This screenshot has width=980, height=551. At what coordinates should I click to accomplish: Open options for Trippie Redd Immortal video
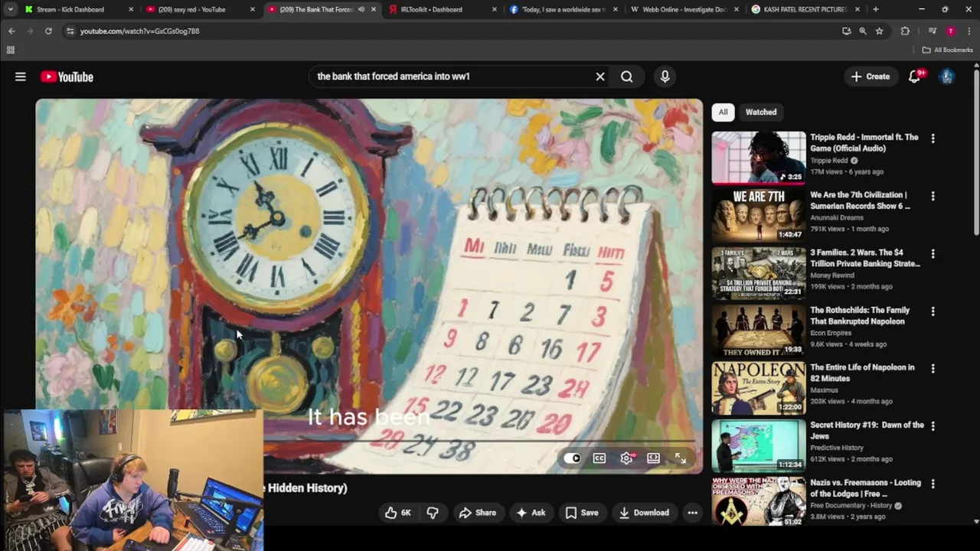click(x=933, y=139)
